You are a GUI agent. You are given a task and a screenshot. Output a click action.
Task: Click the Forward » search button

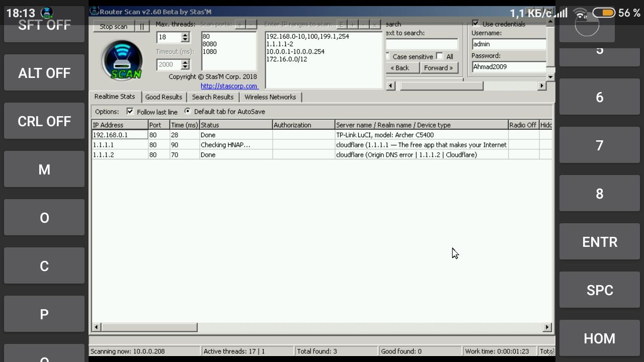pos(439,68)
